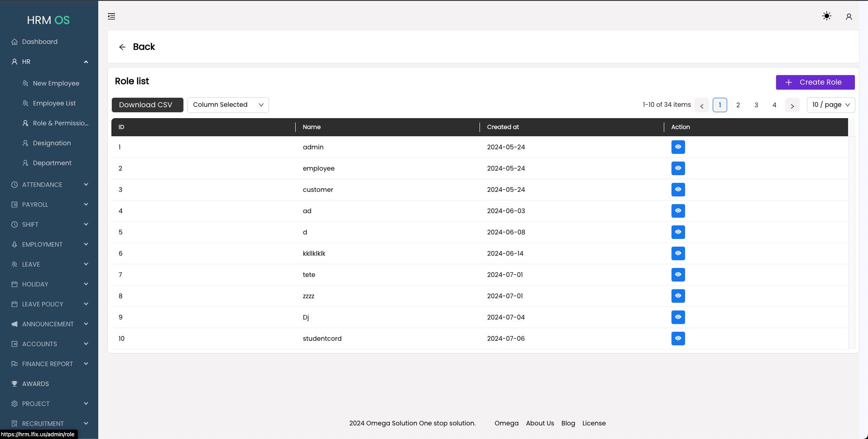
Task: Click the Announcement megaphone icon
Action: click(x=14, y=324)
